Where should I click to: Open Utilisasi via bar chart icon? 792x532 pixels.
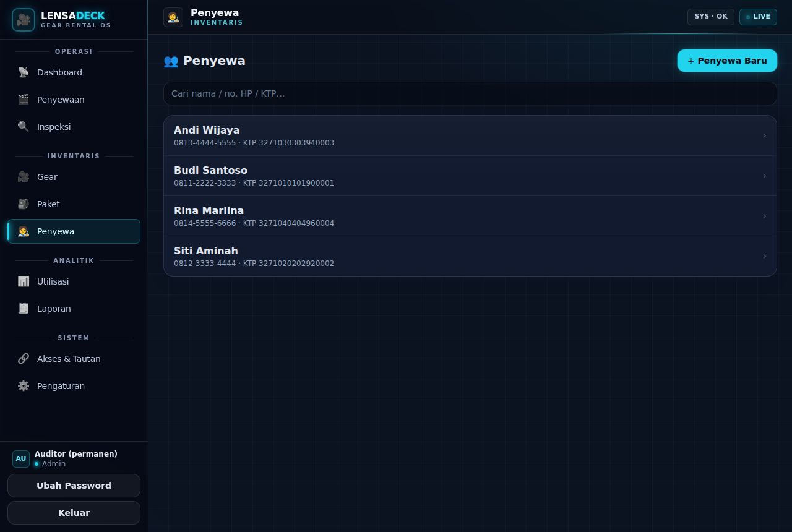coord(24,281)
